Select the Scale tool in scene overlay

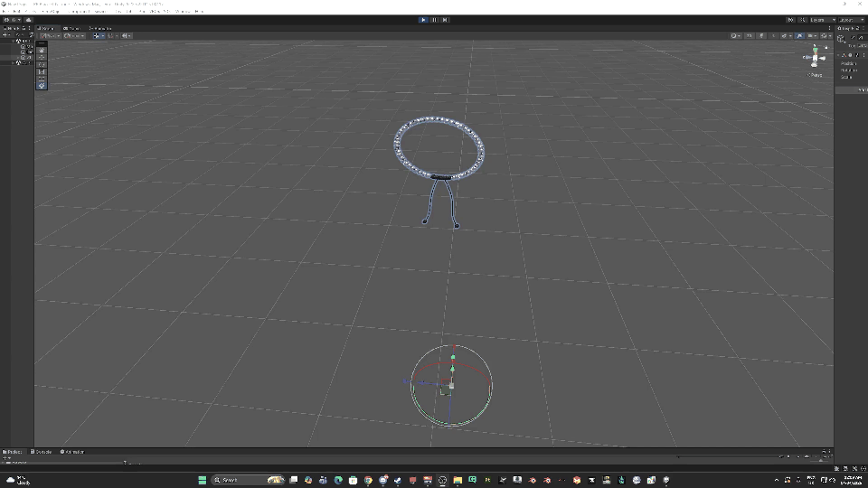pyautogui.click(x=42, y=71)
